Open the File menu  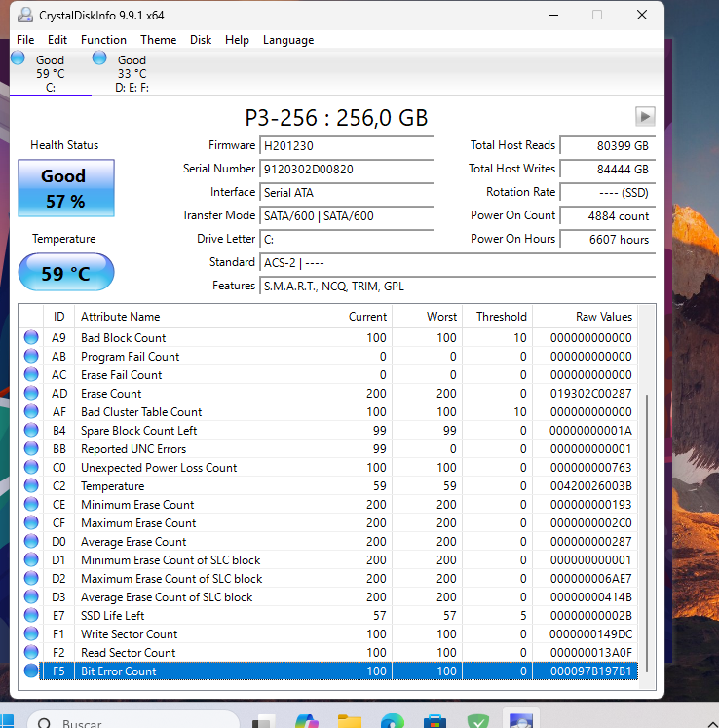point(25,40)
